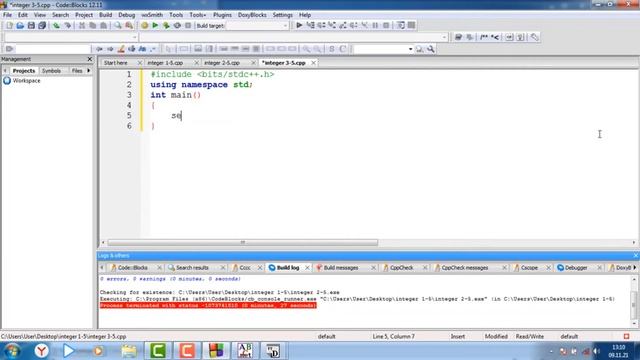Close the Logs & others panel
The height and width of the screenshot is (360, 640).
[x=636, y=256]
